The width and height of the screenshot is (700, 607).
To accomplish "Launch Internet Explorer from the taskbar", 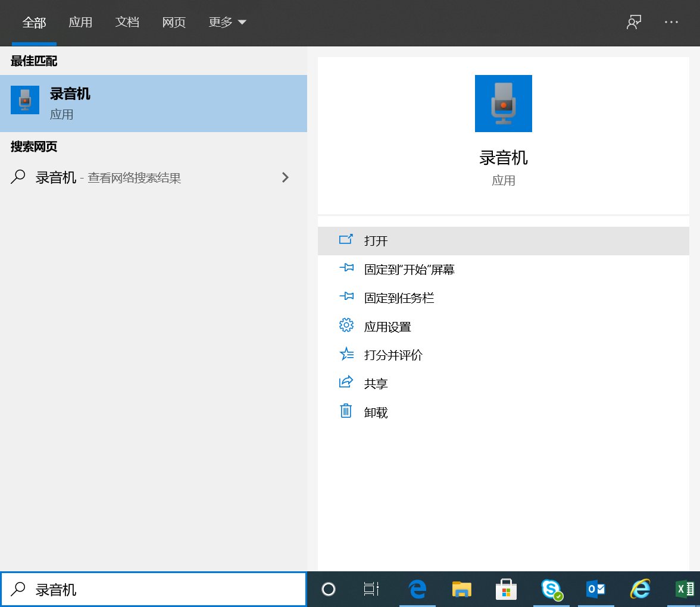I will [x=640, y=589].
